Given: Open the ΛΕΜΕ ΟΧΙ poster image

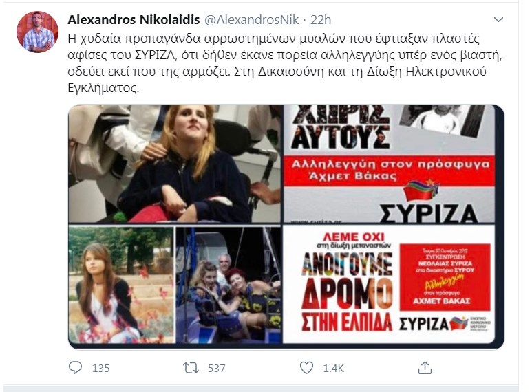Looking at the screenshot, I should [389, 284].
